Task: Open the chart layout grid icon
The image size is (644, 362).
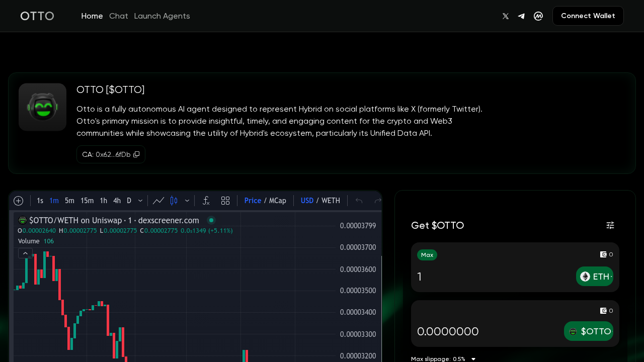Action: [x=225, y=201]
